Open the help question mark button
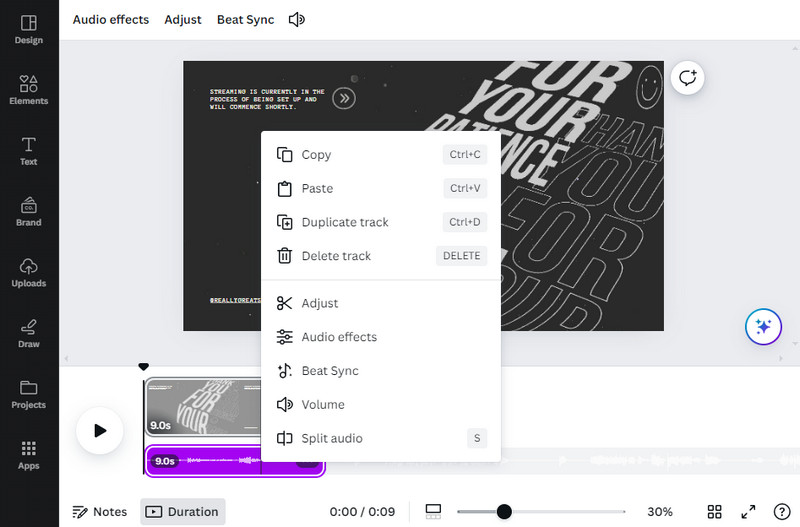Viewport: 800px width, 527px height. pyautogui.click(x=782, y=511)
